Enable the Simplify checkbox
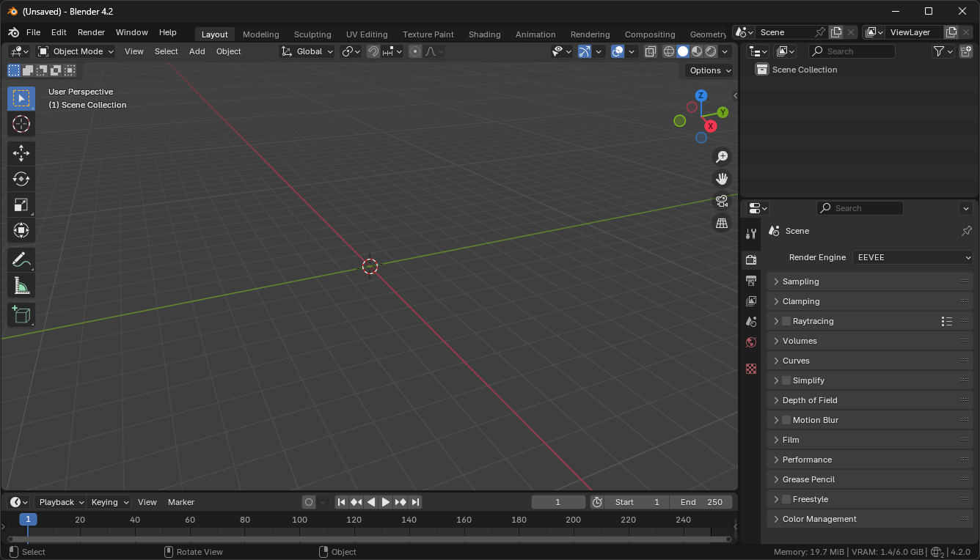 pyautogui.click(x=786, y=380)
